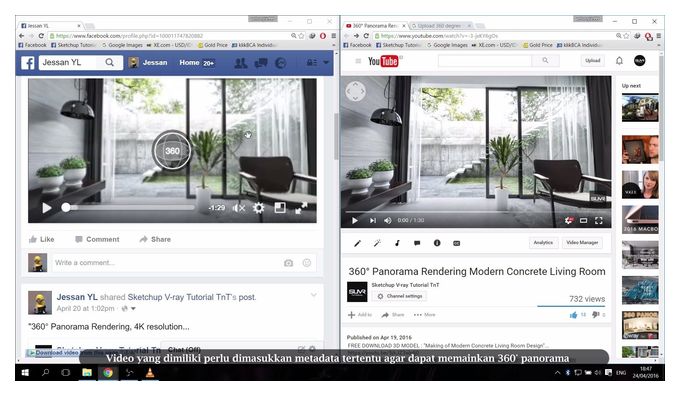Seek with the YouTube progress bar

476,212
